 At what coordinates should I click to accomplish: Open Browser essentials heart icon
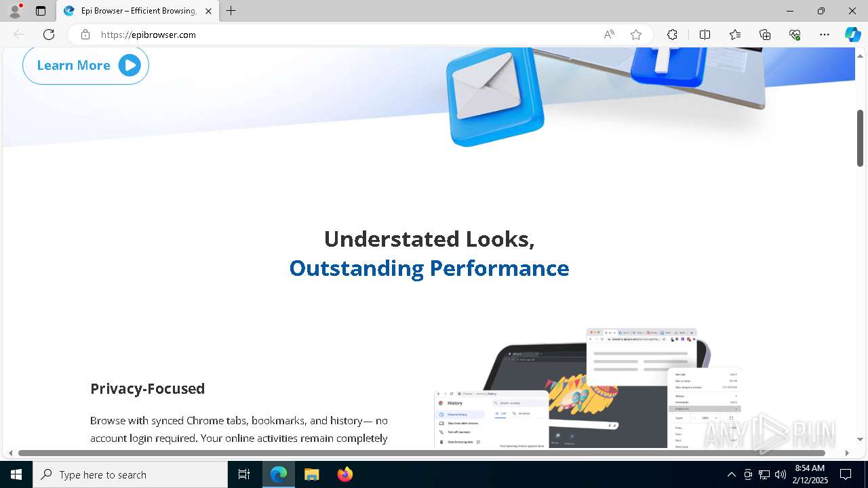795,35
